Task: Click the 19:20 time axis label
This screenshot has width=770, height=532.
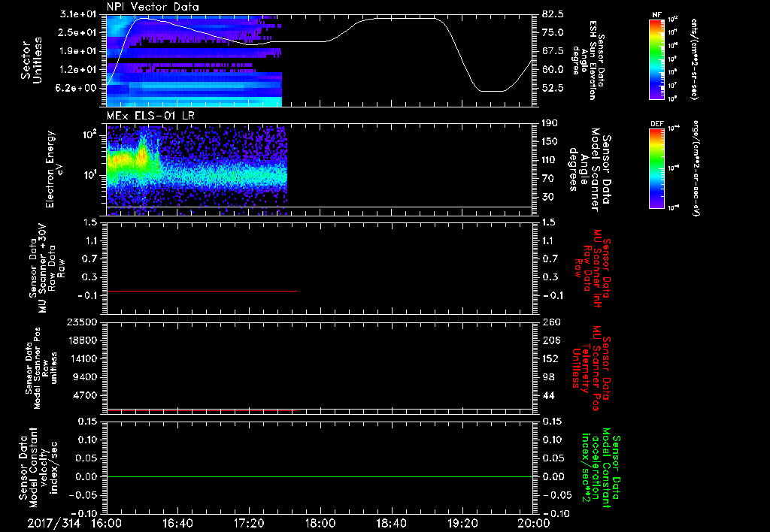Action: [x=462, y=523]
